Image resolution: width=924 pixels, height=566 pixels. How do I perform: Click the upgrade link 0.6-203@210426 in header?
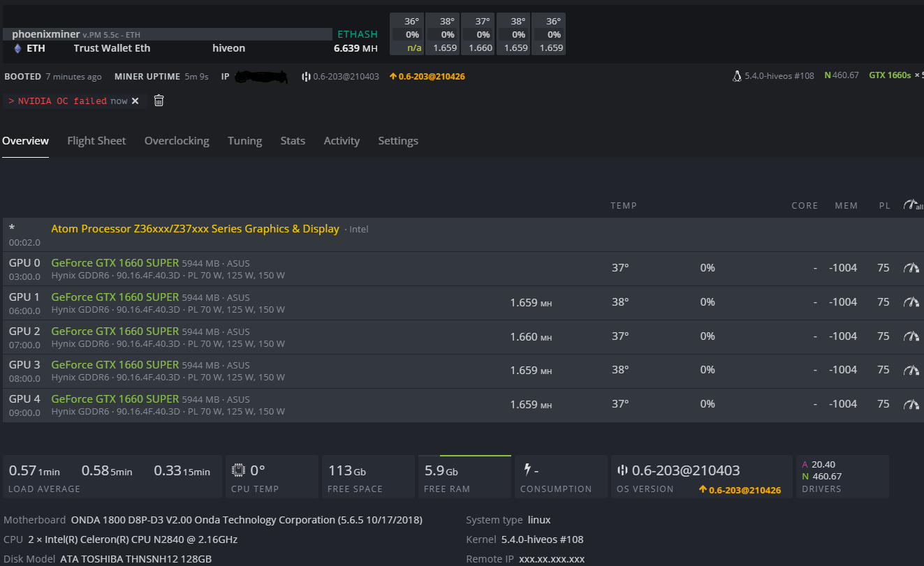tap(427, 76)
